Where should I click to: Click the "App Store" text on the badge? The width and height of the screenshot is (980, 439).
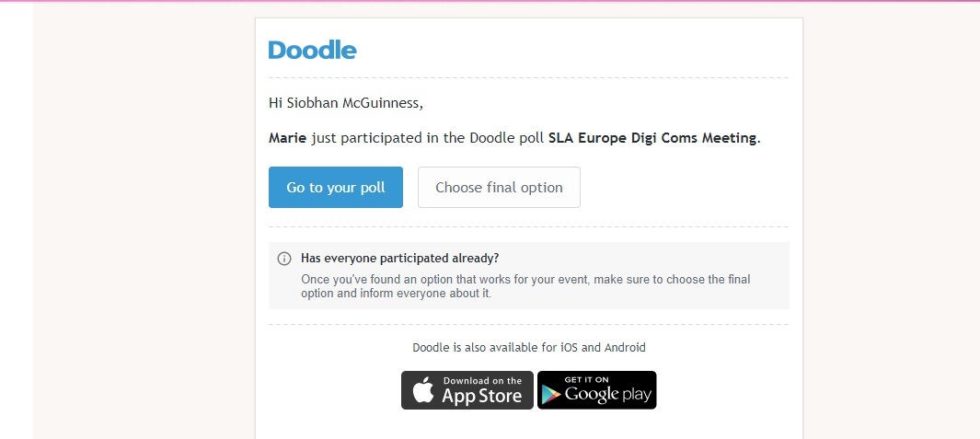(x=481, y=397)
